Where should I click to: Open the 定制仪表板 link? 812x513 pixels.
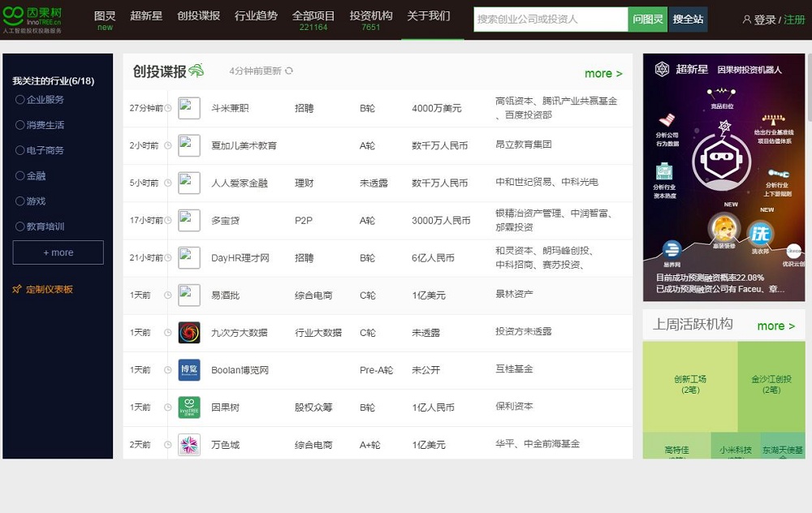[50, 289]
